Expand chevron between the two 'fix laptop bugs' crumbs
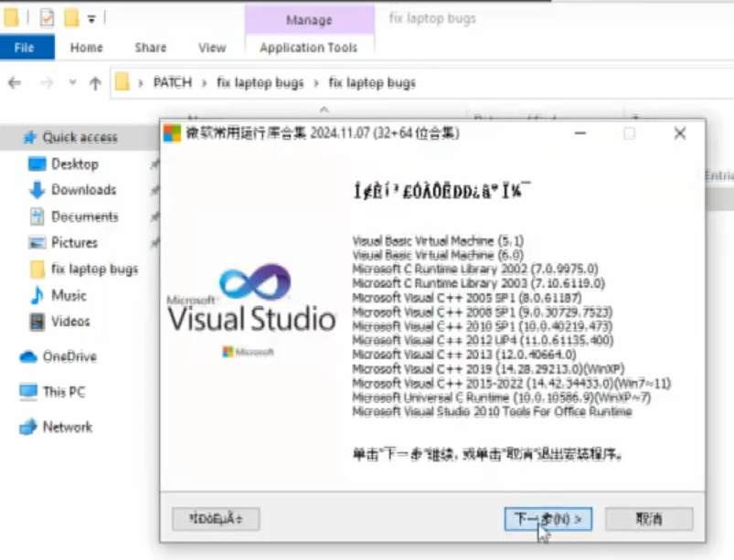Screen dimensions: 734x560 coord(316,83)
